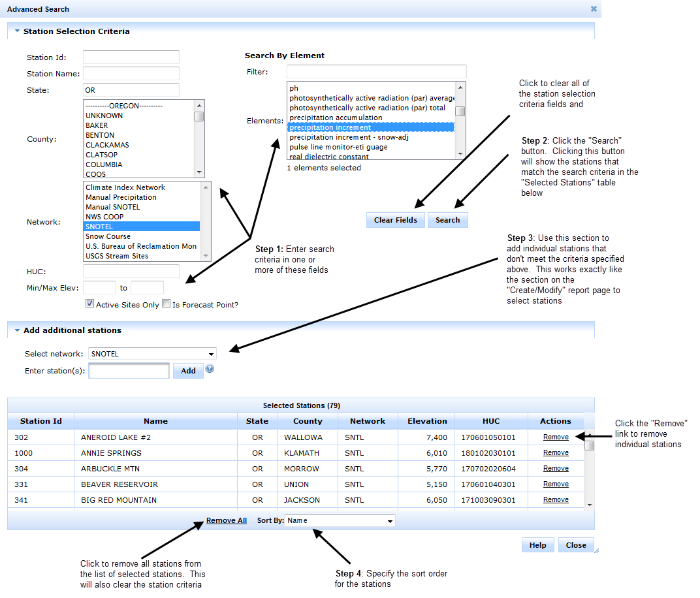Image resolution: width=700 pixels, height=598 pixels.
Task: Click the help icon next to Add button
Action: tap(210, 369)
